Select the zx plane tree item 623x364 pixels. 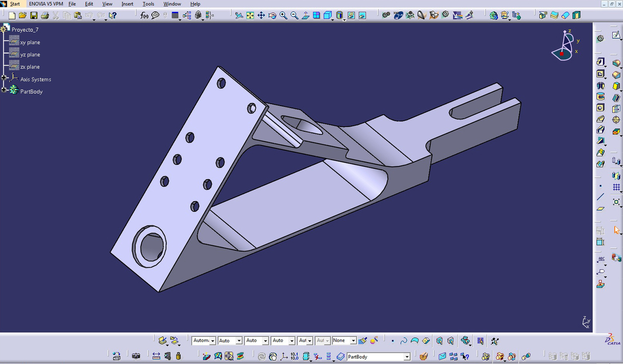coord(30,67)
